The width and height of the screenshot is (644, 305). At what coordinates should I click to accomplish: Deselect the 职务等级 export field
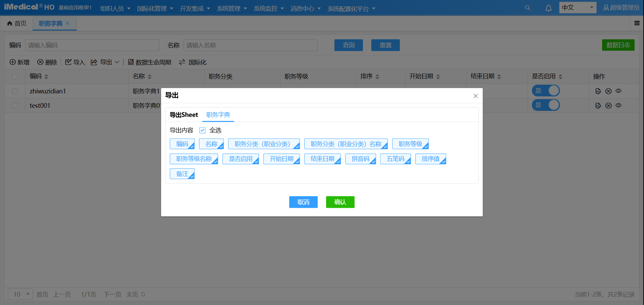pos(410,144)
